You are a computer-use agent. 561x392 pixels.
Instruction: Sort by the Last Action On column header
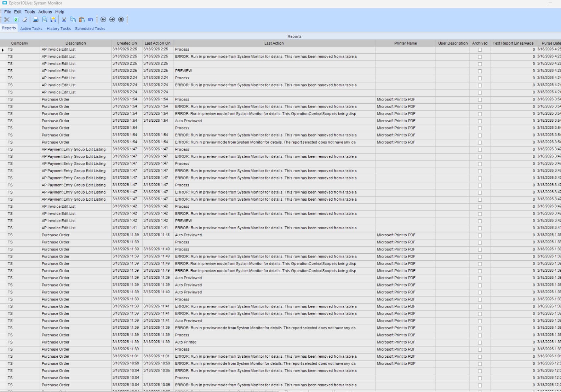pos(158,43)
